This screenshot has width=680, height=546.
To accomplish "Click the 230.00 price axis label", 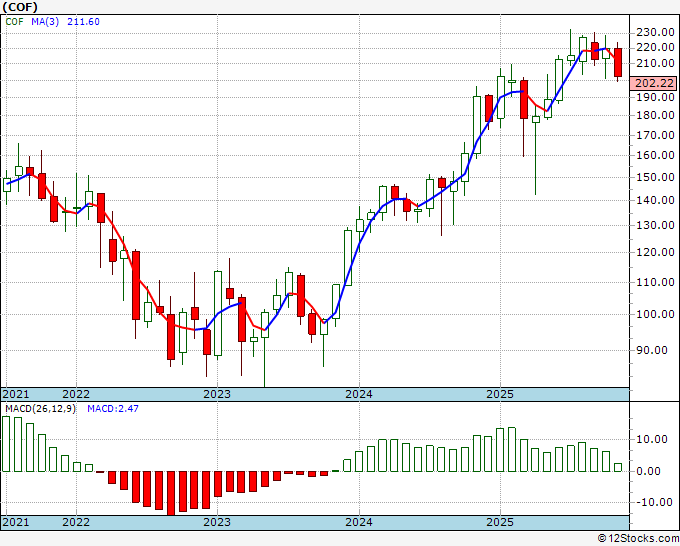I will pyautogui.click(x=655, y=32).
